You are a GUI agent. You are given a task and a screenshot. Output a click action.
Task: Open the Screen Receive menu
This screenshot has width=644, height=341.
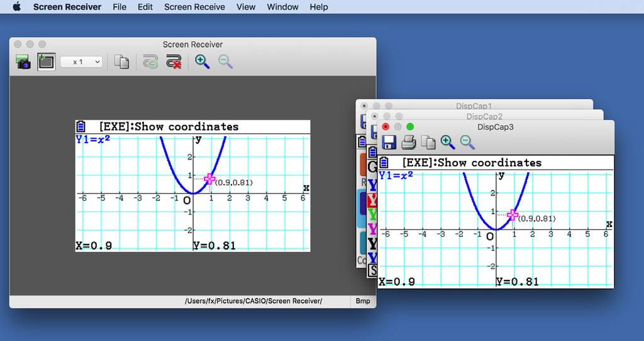195,7
